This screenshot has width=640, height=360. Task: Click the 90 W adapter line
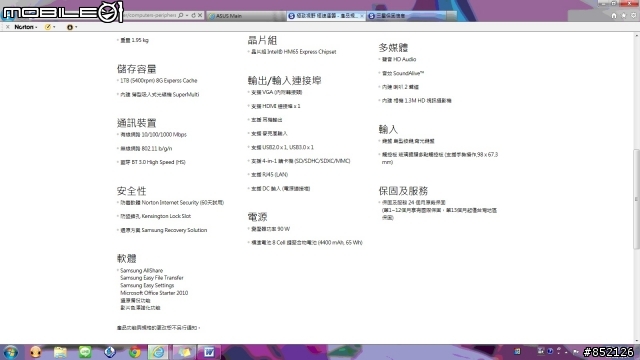pyautogui.click(x=271, y=229)
